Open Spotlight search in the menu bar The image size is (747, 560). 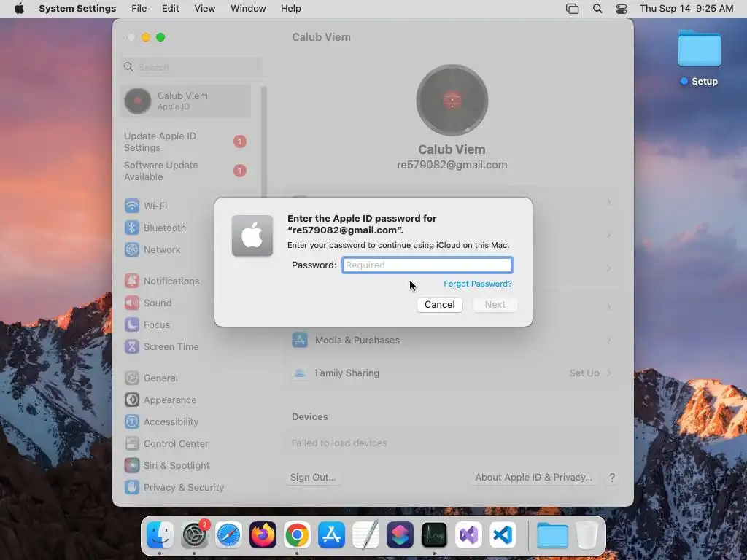point(597,9)
